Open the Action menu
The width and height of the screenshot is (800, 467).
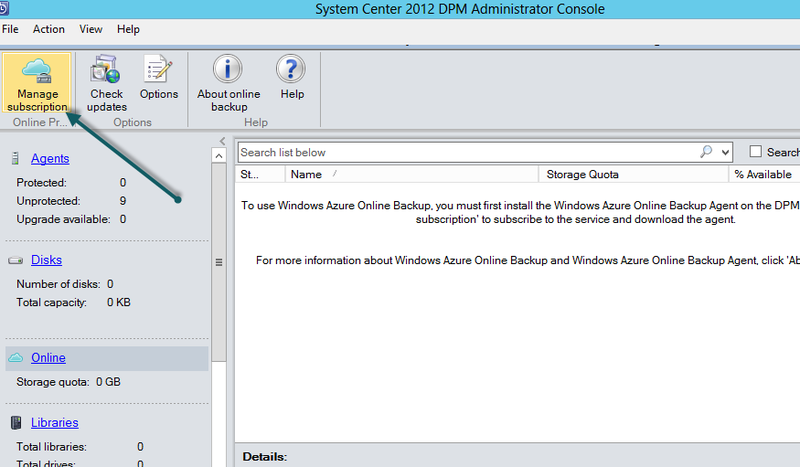pos(49,29)
